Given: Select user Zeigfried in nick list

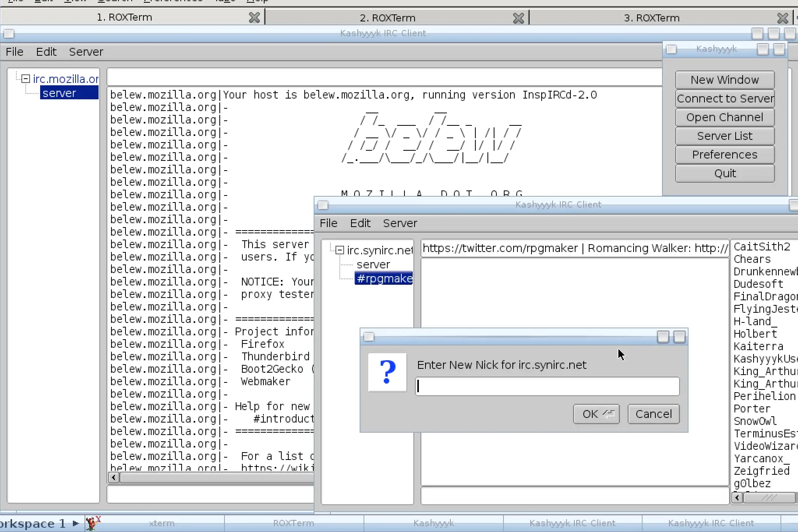Looking at the screenshot, I should [x=761, y=471].
